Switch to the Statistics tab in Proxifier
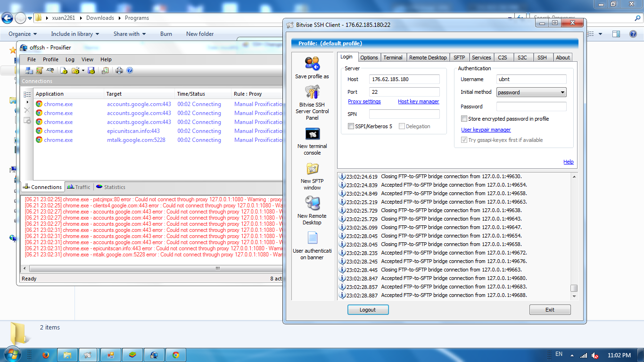The width and height of the screenshot is (644, 362). (x=110, y=187)
